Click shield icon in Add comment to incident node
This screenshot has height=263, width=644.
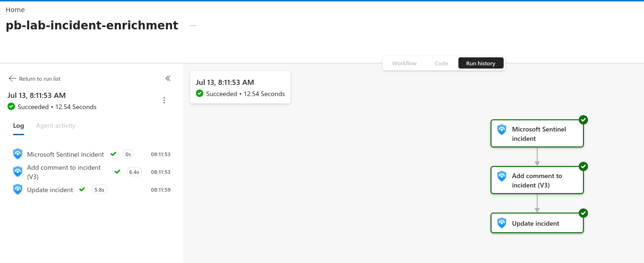[x=502, y=176]
